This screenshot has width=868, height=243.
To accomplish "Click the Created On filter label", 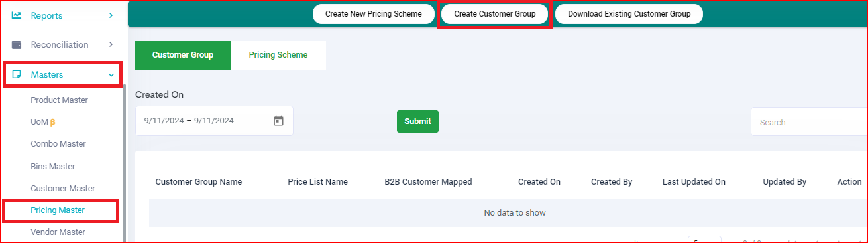I will (x=159, y=94).
